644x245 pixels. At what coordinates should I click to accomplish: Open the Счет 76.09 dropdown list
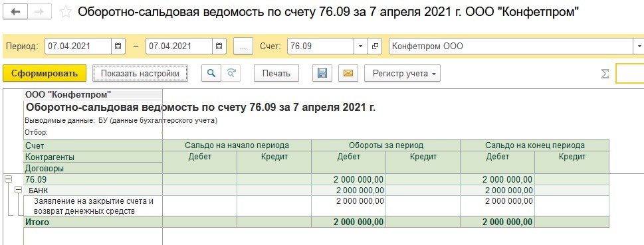point(361,46)
